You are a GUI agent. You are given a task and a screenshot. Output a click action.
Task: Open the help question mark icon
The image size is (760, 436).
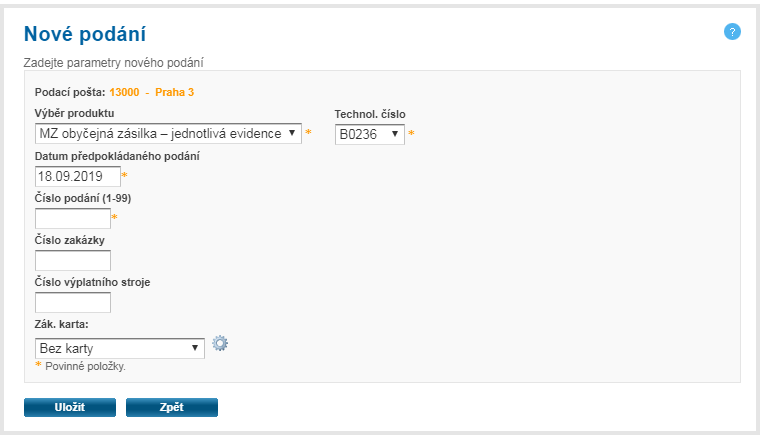(x=732, y=32)
